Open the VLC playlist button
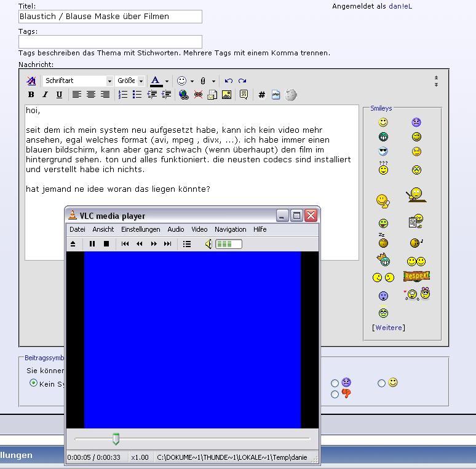The width and height of the screenshot is (476, 469). (187, 244)
